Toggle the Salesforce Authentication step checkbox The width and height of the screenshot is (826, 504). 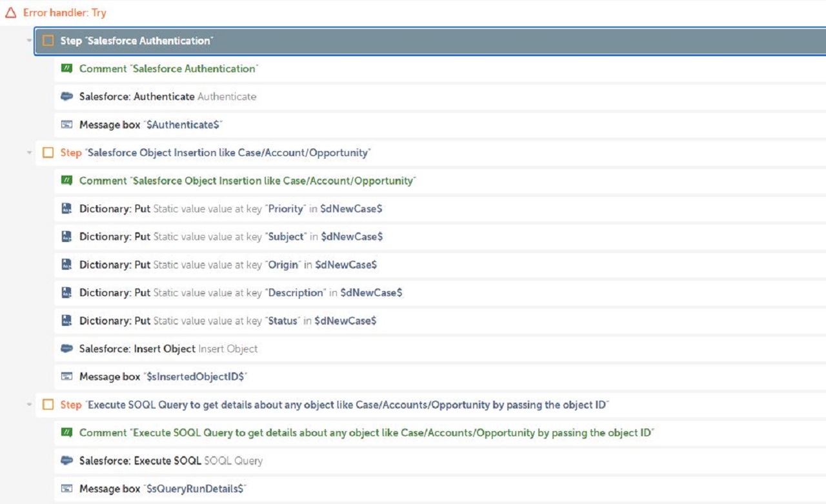(x=48, y=41)
